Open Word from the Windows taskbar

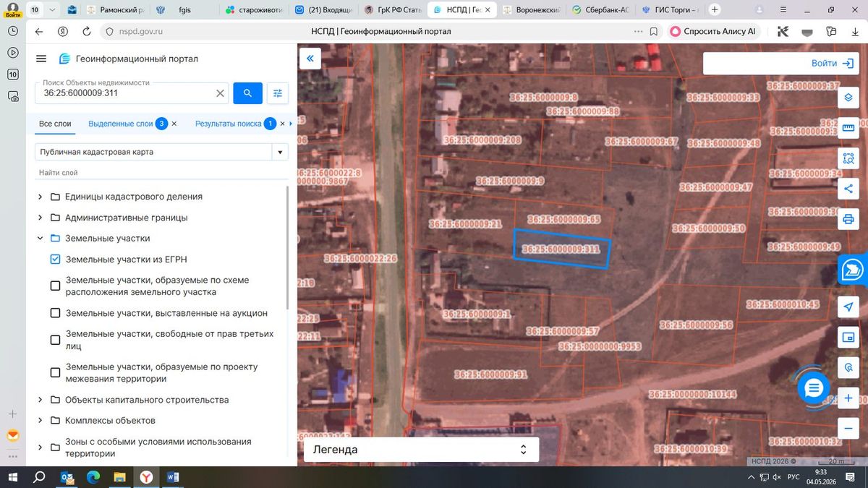click(173, 477)
